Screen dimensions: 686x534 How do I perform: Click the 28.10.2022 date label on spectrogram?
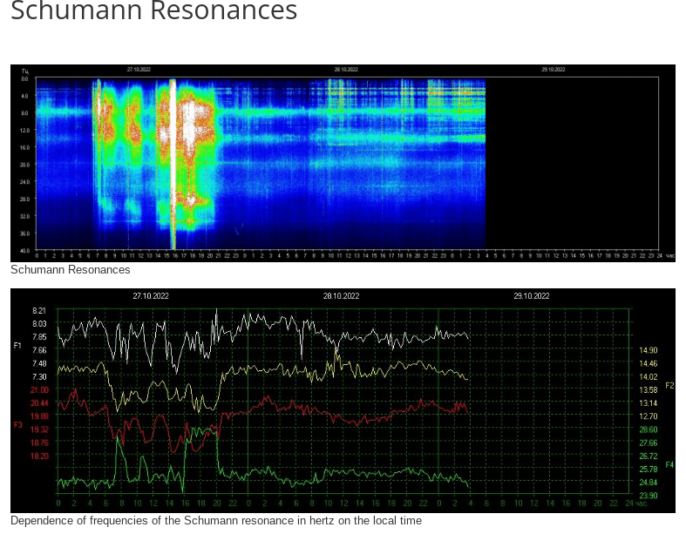(x=346, y=70)
